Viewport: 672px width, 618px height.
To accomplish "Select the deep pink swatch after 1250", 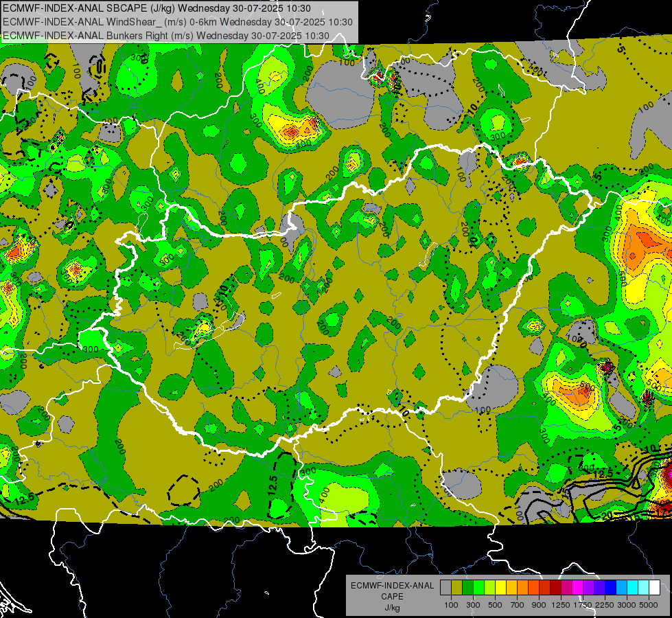I will pyautogui.click(x=566, y=588).
